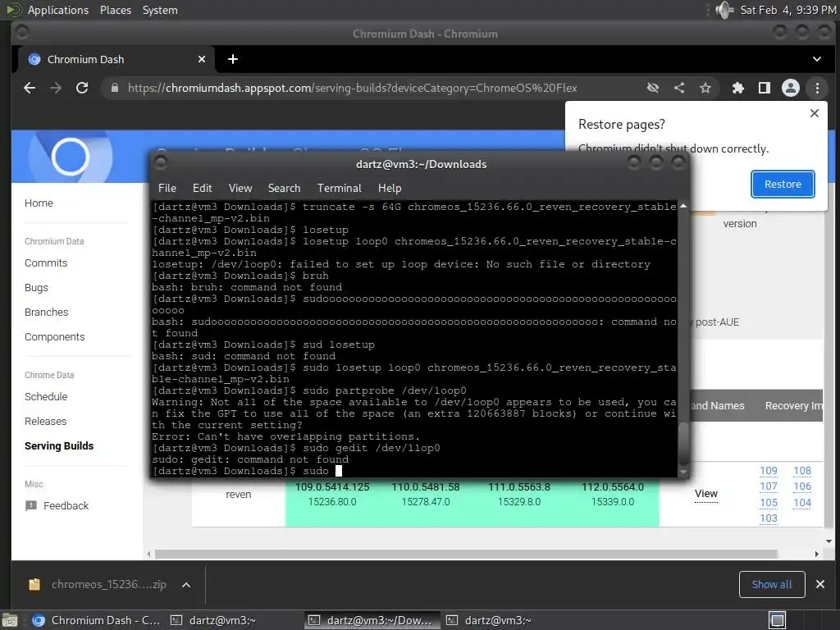Click the lock site info icon
The image size is (840, 630).
[x=115, y=88]
